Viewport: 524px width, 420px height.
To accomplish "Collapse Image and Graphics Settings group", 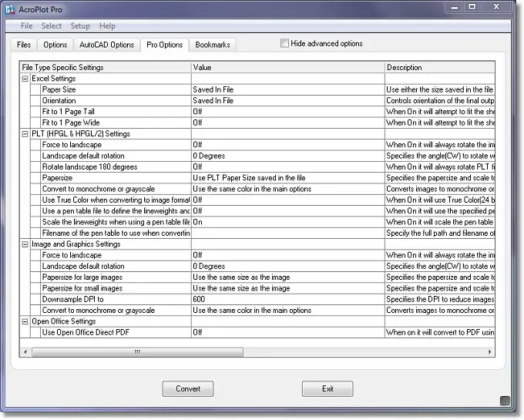I will pos(25,244).
